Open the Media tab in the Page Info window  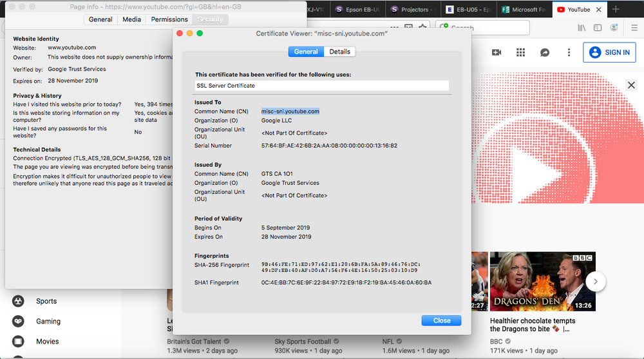click(x=131, y=19)
